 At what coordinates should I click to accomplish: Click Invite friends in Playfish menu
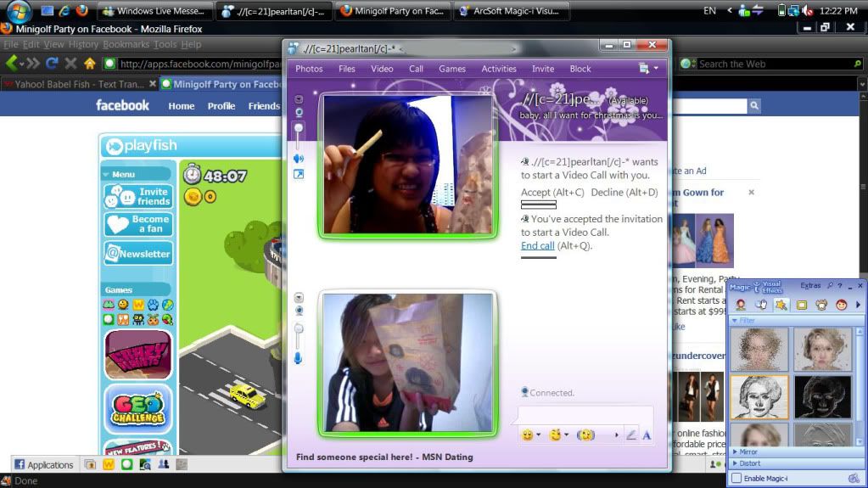(x=138, y=197)
